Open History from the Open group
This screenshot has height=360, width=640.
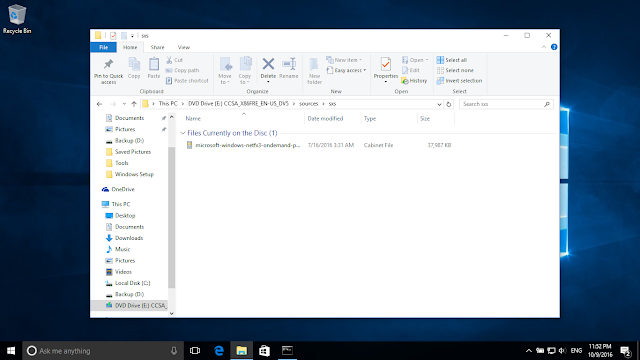coord(414,81)
